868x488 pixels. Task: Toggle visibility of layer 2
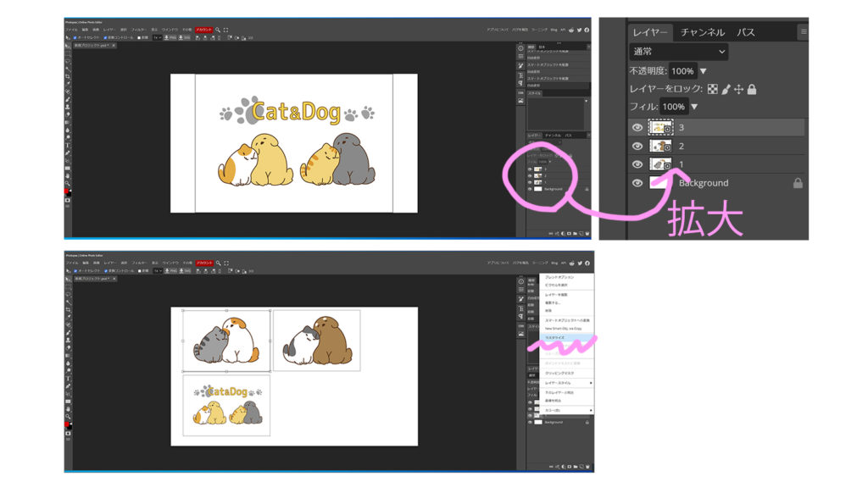pos(637,146)
